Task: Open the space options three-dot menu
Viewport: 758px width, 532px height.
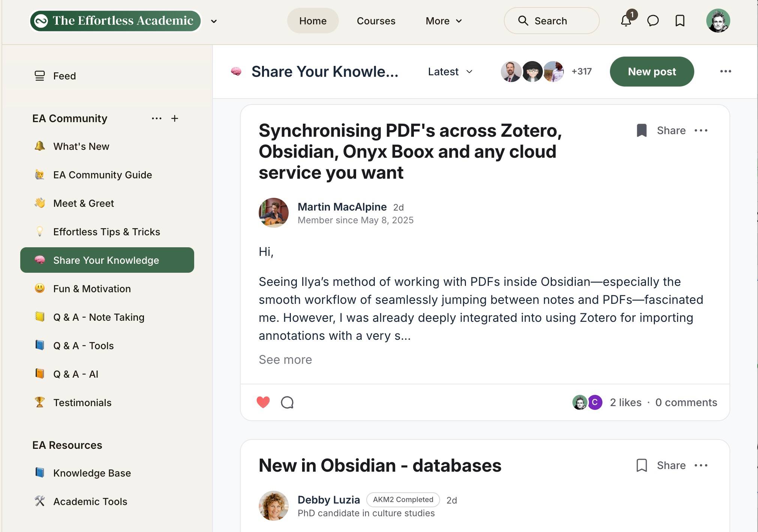Action: pyautogui.click(x=725, y=71)
